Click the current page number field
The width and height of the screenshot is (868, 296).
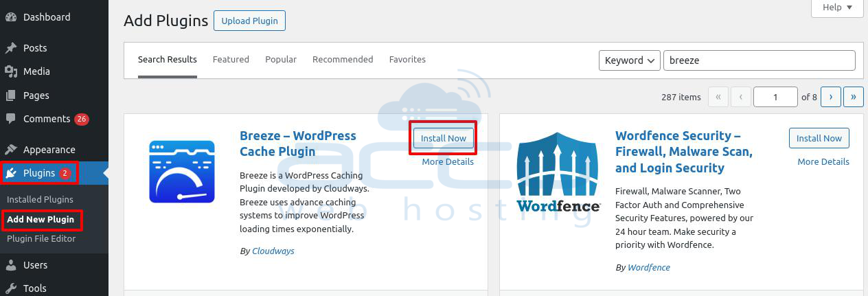[x=775, y=97]
